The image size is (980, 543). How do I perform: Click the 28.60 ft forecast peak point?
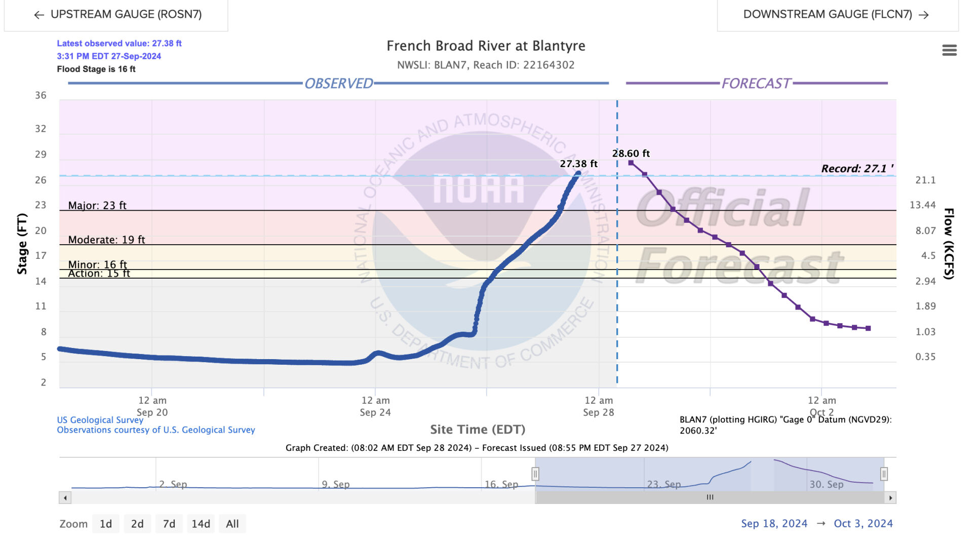[631, 163]
